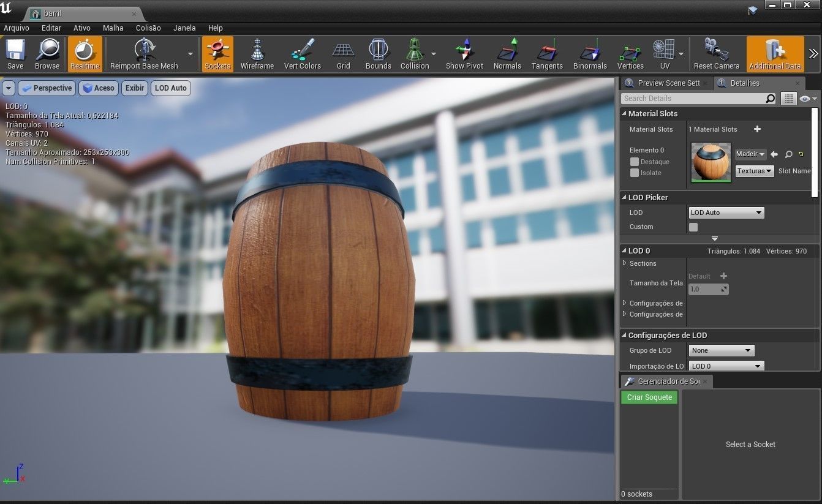
Task: Add a new material slot with plus
Action: pos(757,129)
